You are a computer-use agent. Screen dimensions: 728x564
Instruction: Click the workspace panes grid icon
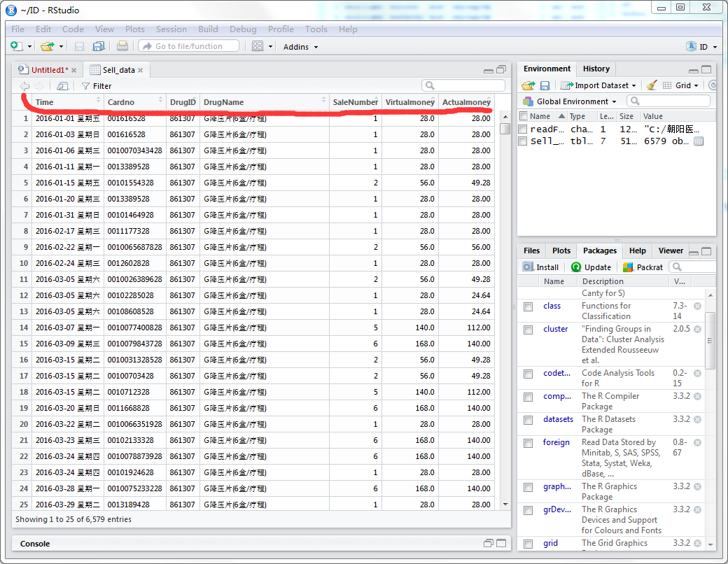click(258, 46)
